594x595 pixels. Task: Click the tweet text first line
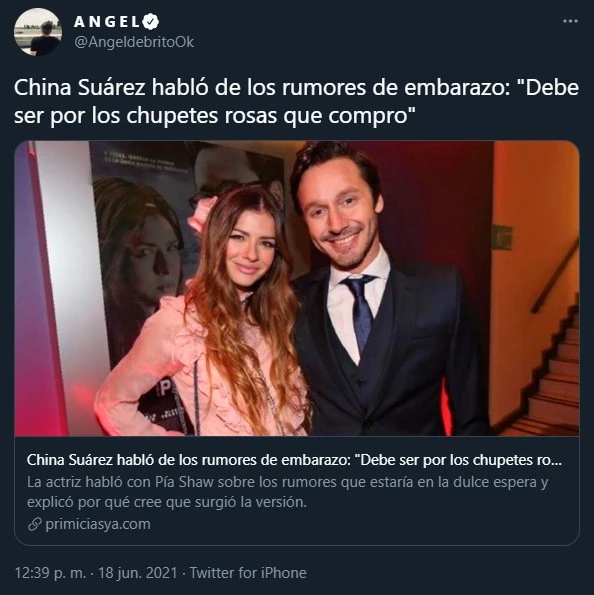[x=296, y=88]
